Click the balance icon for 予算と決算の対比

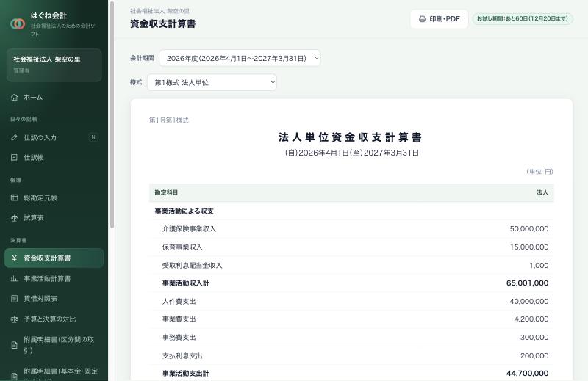[14, 319]
